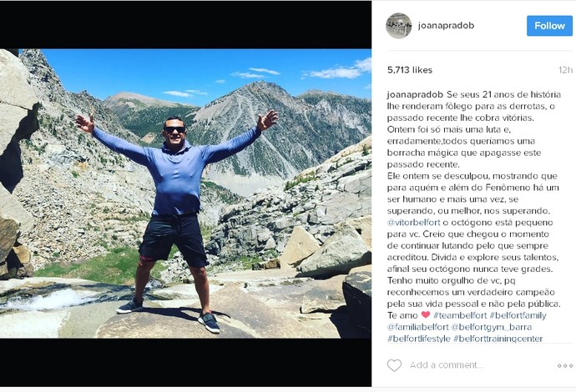Open the #belfortlifestyle hashtag
Viewport: 576px width, 392px height.
point(419,339)
